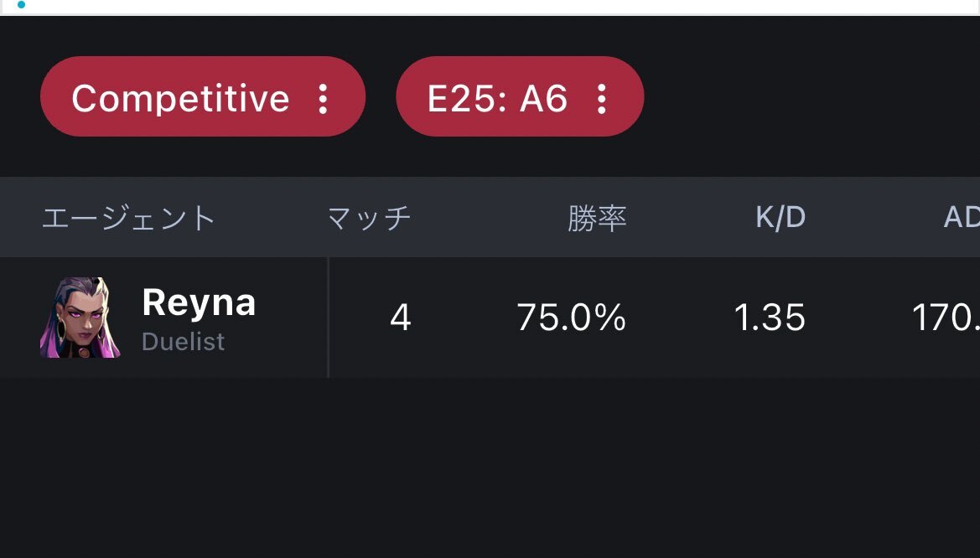Viewport: 980px width, 558px height.
Task: Click the white bar at the top
Action: 503,7
